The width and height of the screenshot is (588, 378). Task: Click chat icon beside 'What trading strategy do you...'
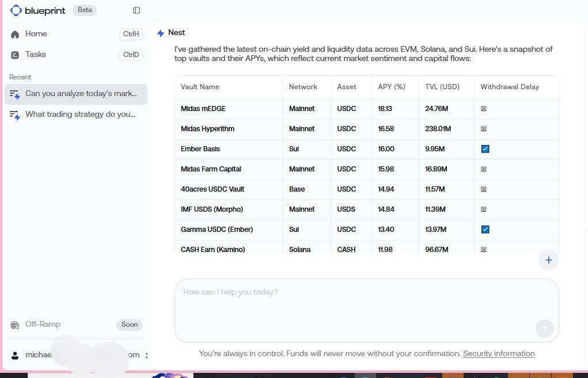click(x=14, y=115)
